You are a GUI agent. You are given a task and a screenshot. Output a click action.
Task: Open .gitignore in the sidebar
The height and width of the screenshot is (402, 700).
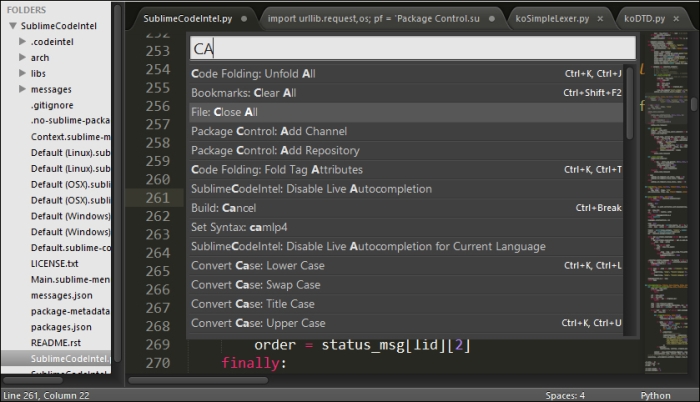[52, 105]
